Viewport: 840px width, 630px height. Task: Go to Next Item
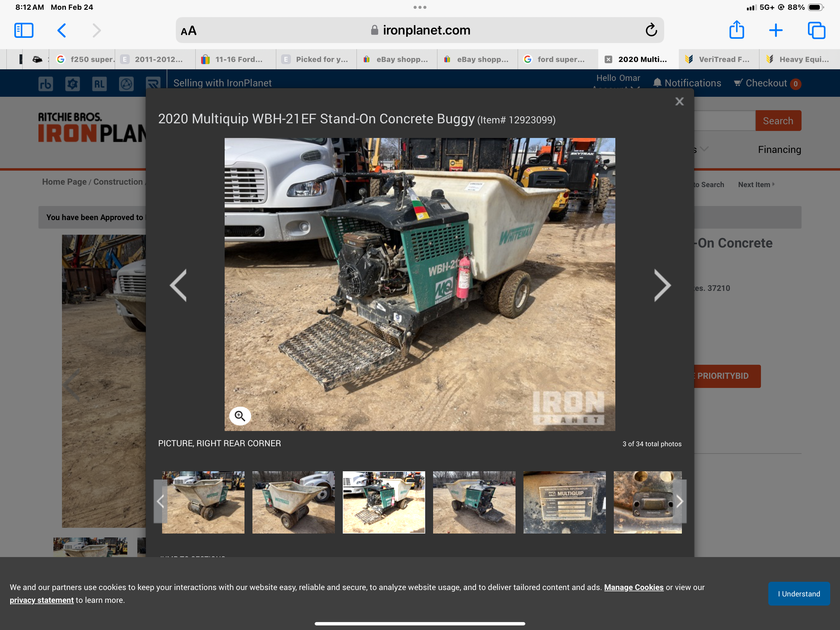(756, 185)
